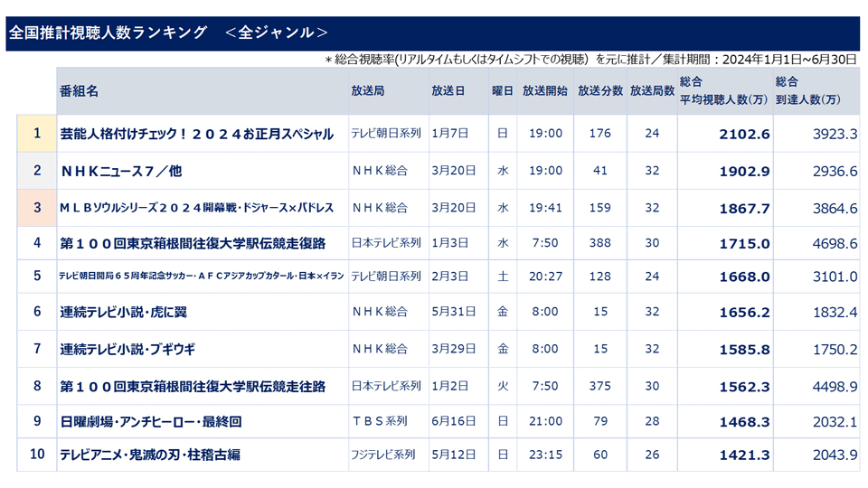Click the average viewers value 1902.9
Viewport: 868px width, 488px height.
744,172
